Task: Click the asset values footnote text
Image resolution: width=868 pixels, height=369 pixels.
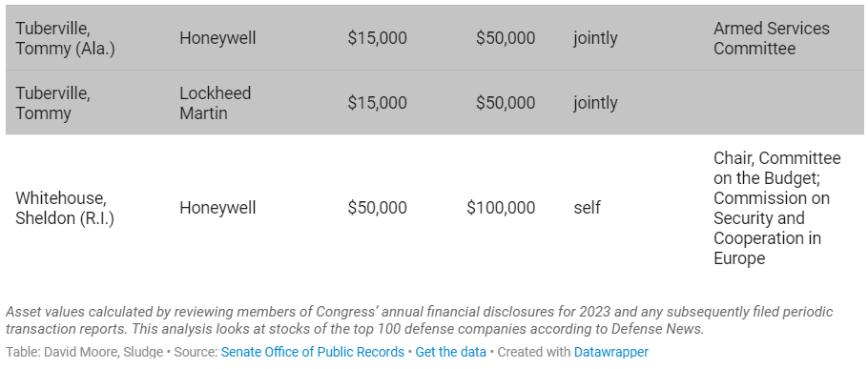Action: (419, 320)
